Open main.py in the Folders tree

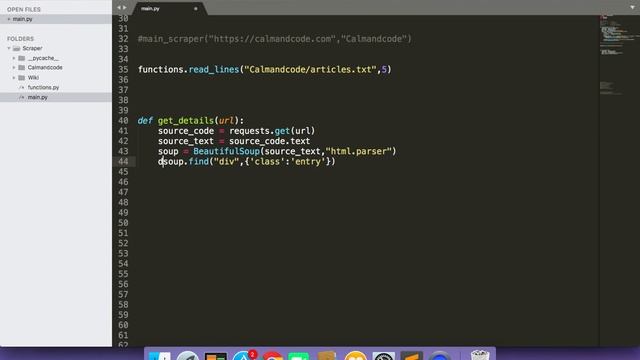38,97
